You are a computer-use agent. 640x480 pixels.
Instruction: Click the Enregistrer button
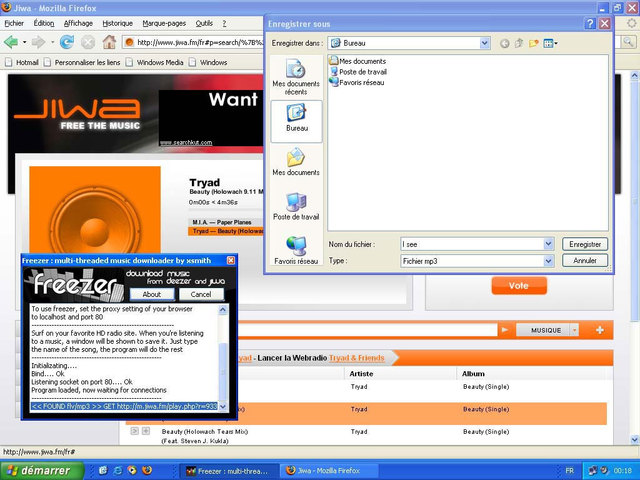pyautogui.click(x=585, y=244)
